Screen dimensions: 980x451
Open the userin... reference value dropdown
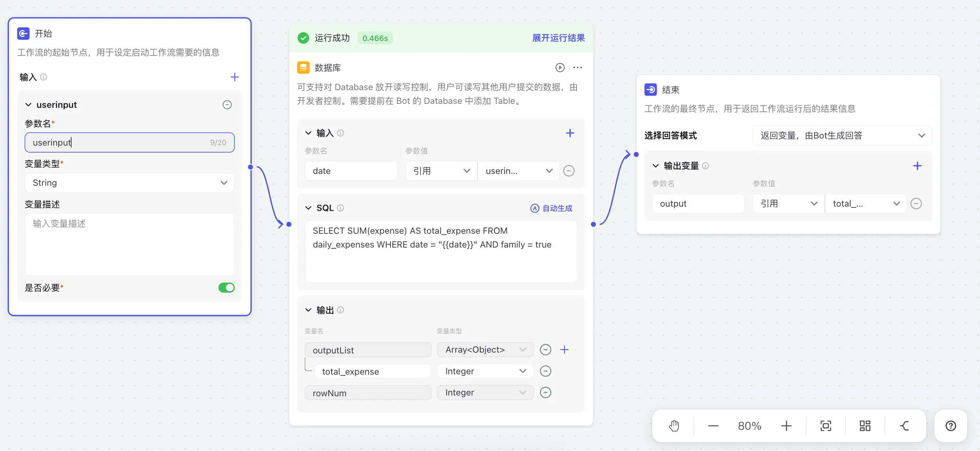pos(519,171)
